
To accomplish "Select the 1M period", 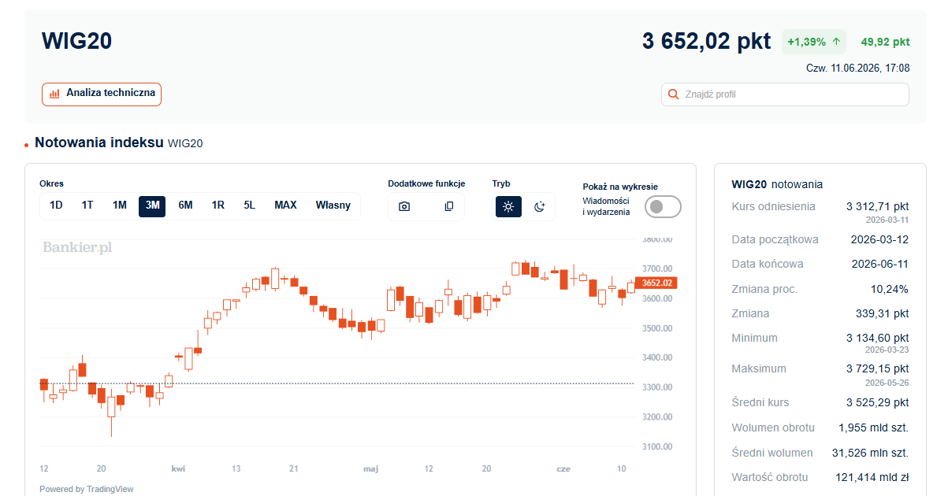I will tap(119, 205).
